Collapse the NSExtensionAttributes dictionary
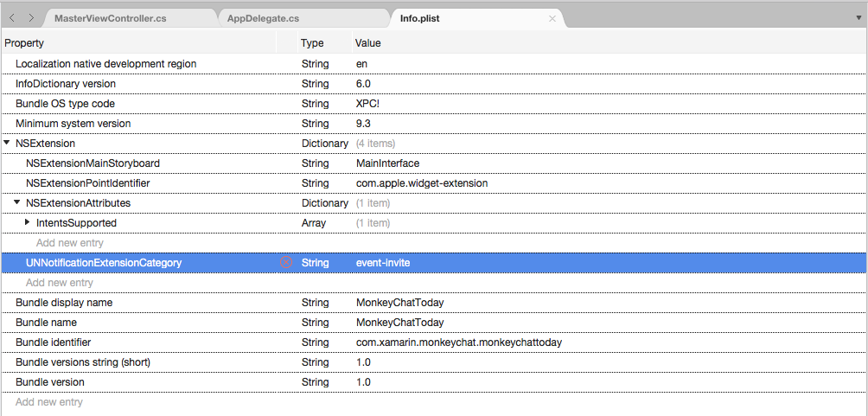 click(x=17, y=202)
